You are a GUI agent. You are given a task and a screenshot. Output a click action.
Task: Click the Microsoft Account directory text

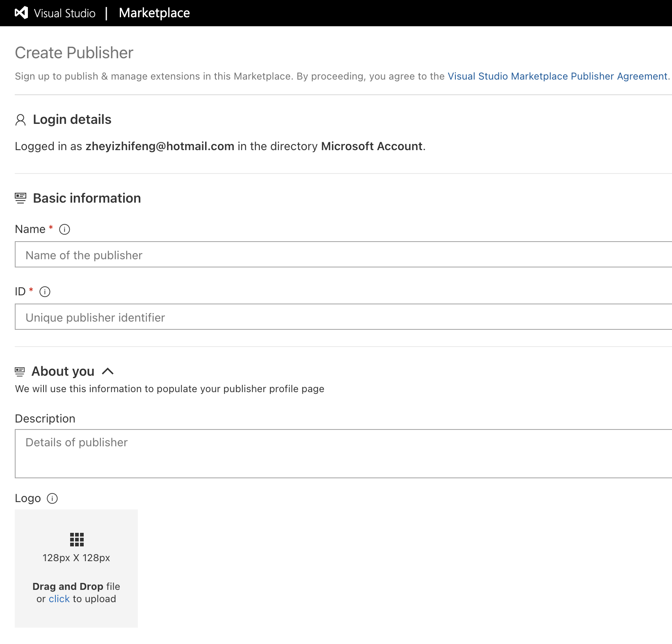[x=372, y=146]
